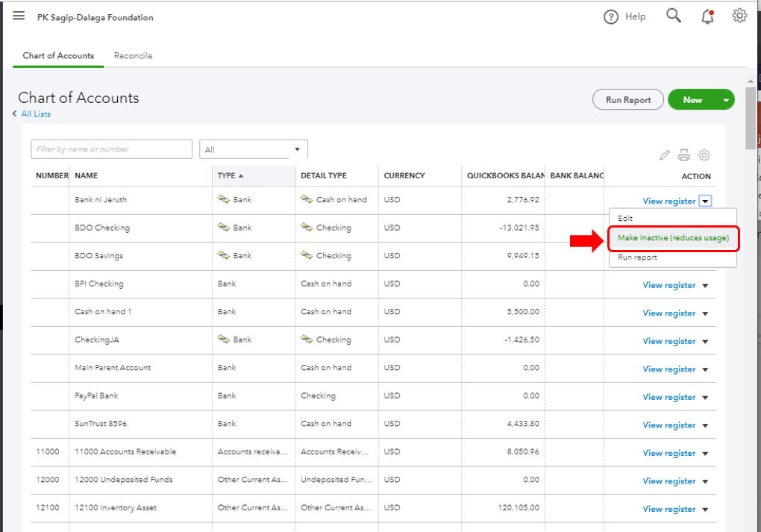Click the icon next to Checking detail for BDO Savings
This screenshot has height=532, width=761.
[307, 255]
